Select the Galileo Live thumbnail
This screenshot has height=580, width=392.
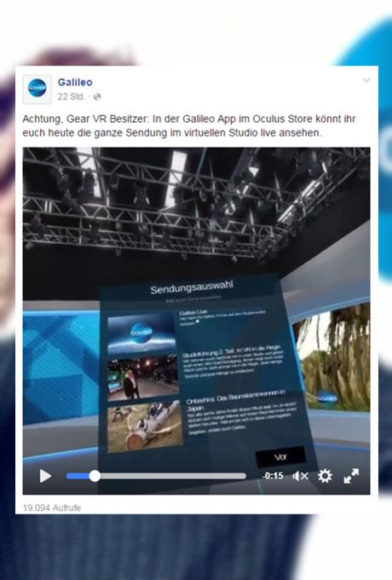tap(141, 333)
